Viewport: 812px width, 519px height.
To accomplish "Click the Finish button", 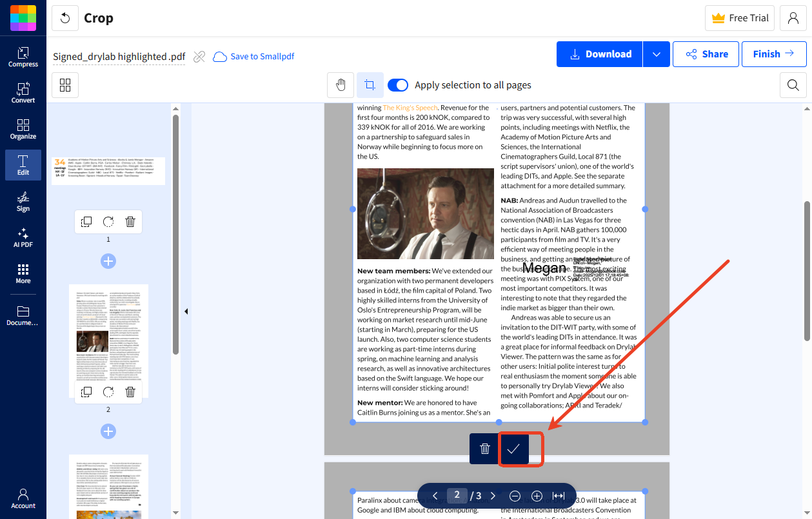I will 773,54.
